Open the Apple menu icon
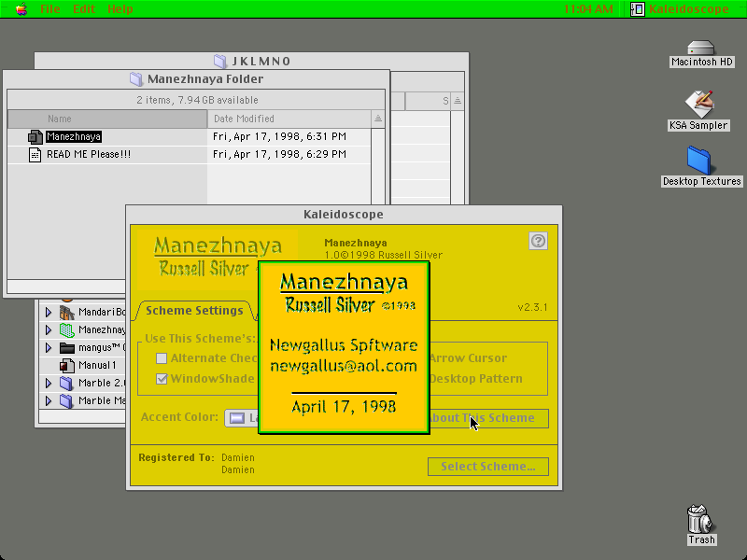 click(21, 9)
